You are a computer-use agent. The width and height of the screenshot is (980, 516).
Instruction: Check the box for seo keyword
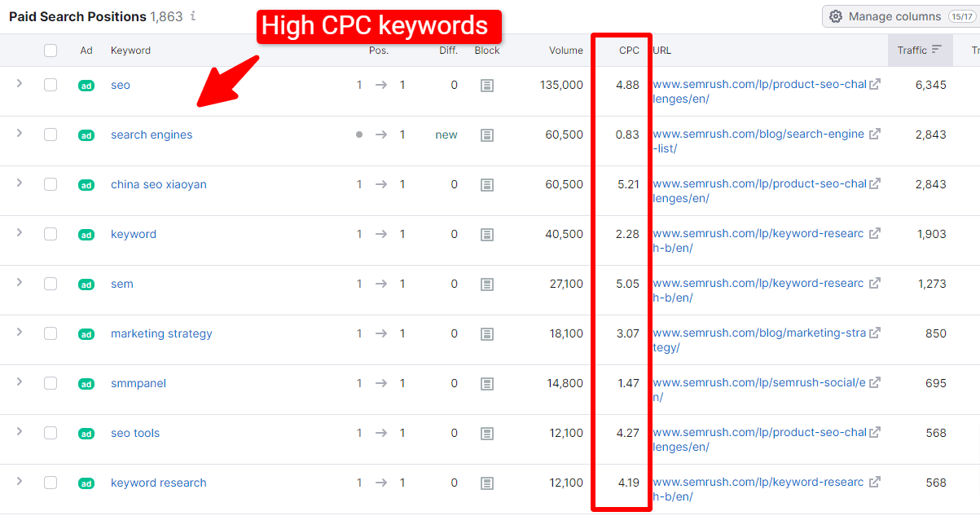51,85
